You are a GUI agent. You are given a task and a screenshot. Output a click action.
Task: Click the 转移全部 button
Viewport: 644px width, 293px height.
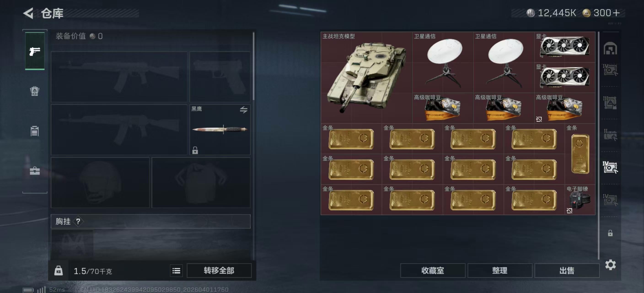click(219, 271)
